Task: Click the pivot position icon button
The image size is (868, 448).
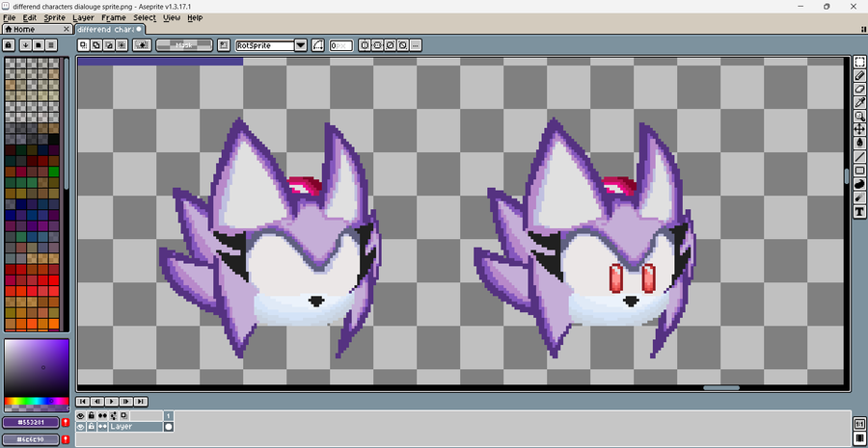Action: click(x=224, y=45)
